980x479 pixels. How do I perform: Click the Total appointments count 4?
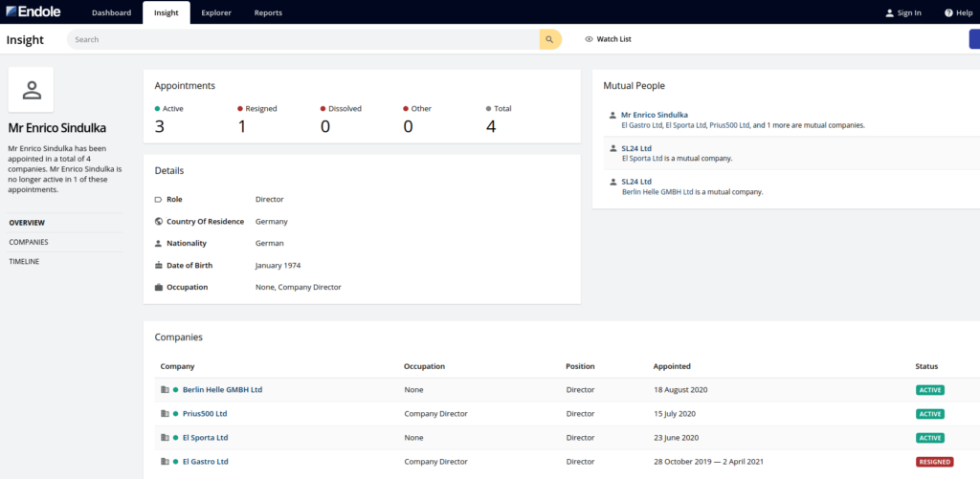pos(491,127)
